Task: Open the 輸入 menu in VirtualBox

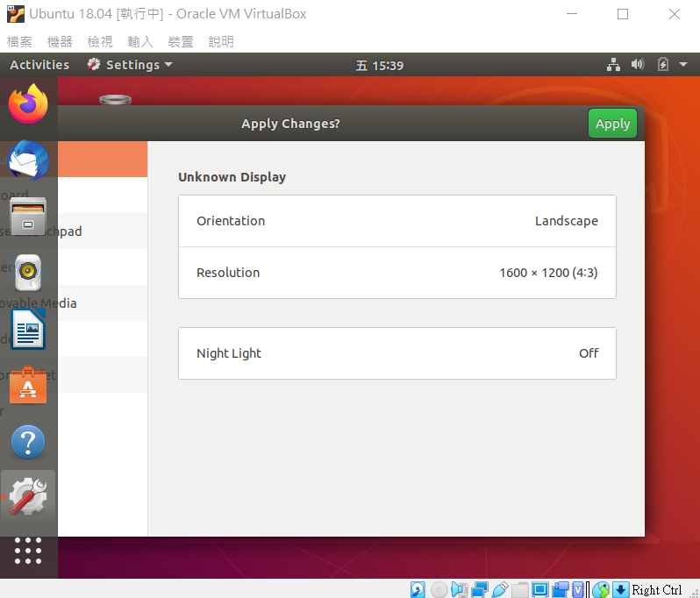Action: coord(140,42)
